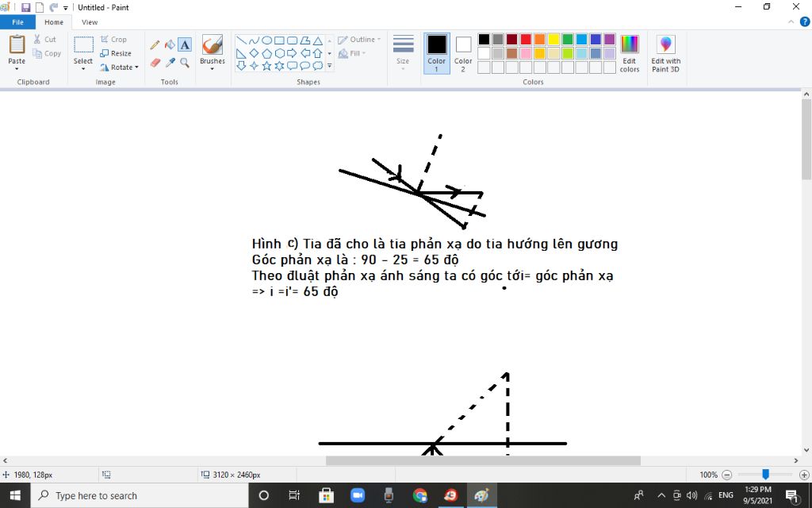Switch to the Home tab
The image size is (812, 508).
coord(54,21)
